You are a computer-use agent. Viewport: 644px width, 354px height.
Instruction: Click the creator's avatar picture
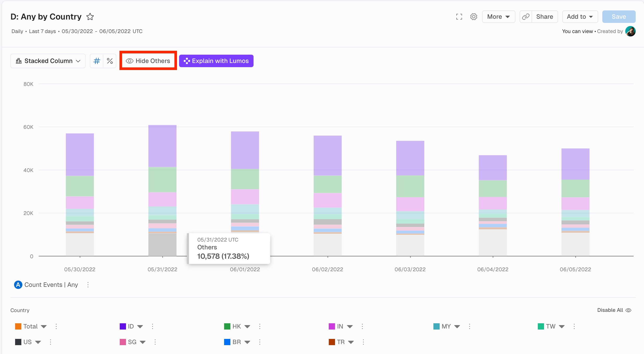point(630,31)
